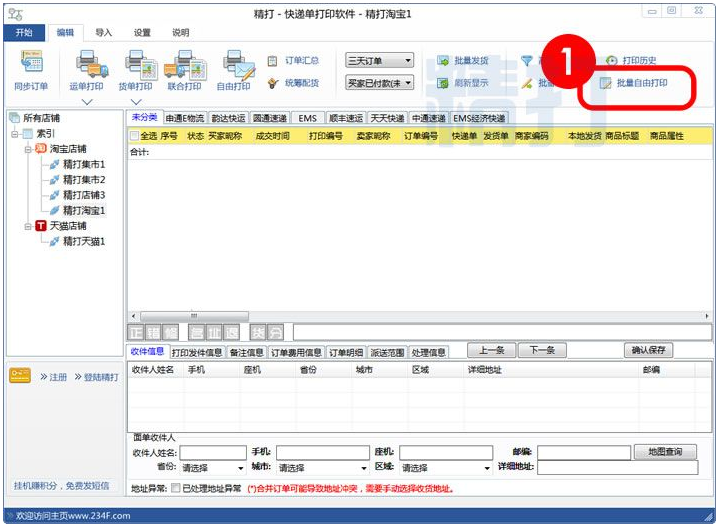
Task: Expand the arrow under 货单打印
Action: click(136, 102)
